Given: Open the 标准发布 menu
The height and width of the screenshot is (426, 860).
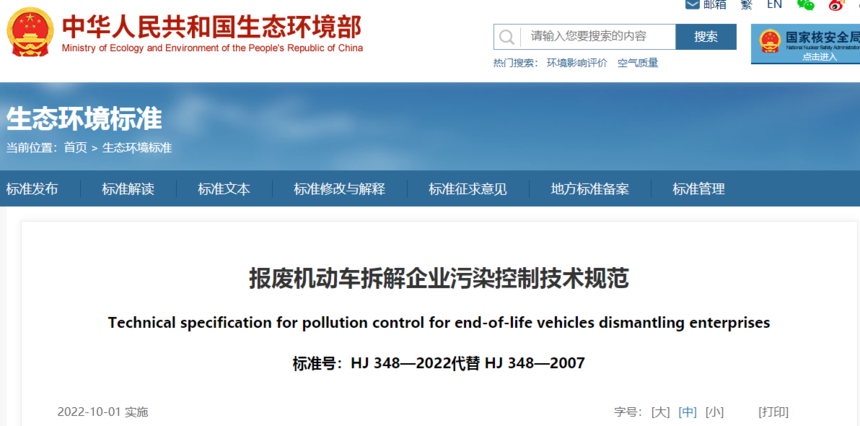Looking at the screenshot, I should tap(32, 189).
